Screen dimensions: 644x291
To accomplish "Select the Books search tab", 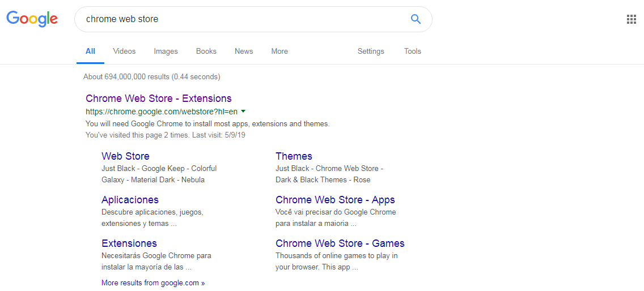I will (x=206, y=52).
